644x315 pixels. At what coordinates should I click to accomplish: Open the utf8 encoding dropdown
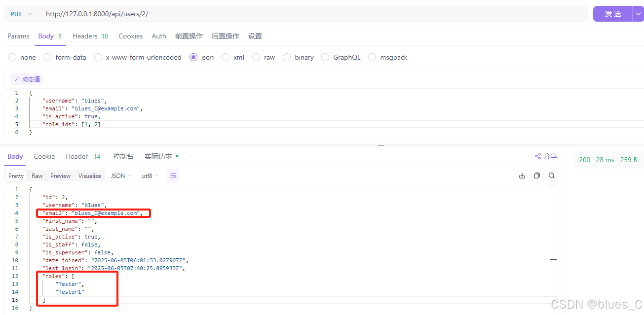(x=151, y=175)
